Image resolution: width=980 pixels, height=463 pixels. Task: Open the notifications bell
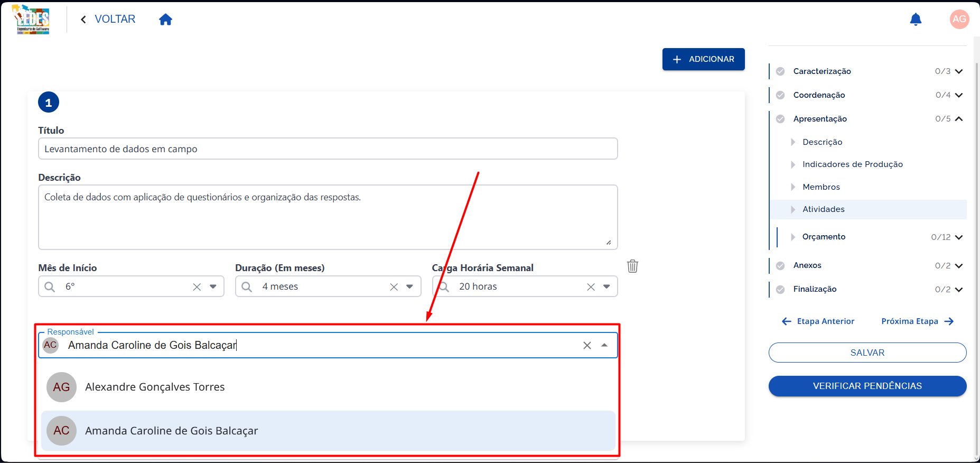[x=916, y=20]
